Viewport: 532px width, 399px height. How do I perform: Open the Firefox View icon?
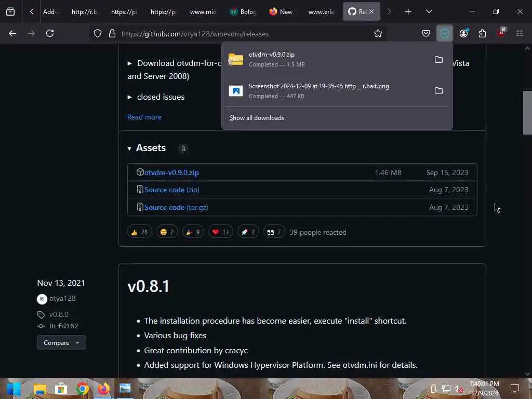[x=10, y=11]
